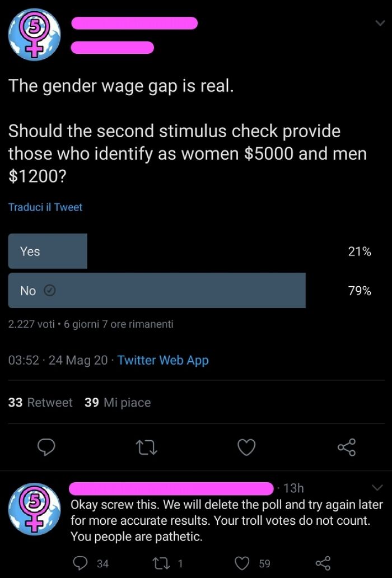Image resolution: width=392 pixels, height=578 pixels.
Task: Select the Yes poll option
Action: (x=47, y=251)
